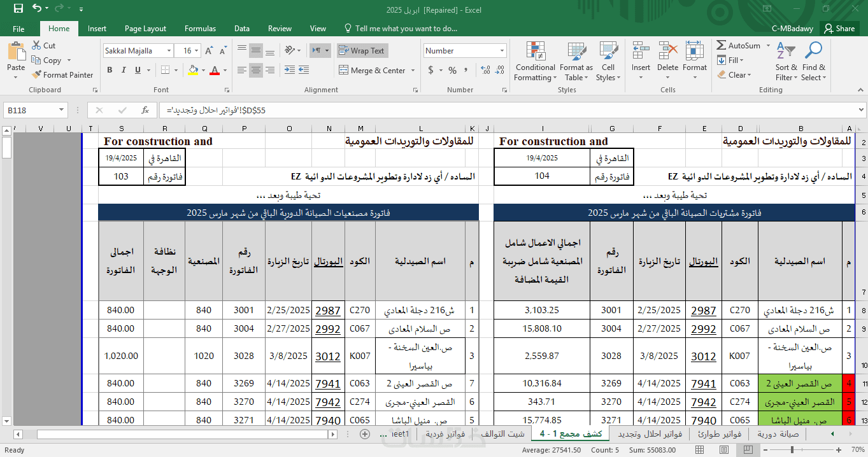
Task: Click the AutoSum button
Action: pos(738,46)
